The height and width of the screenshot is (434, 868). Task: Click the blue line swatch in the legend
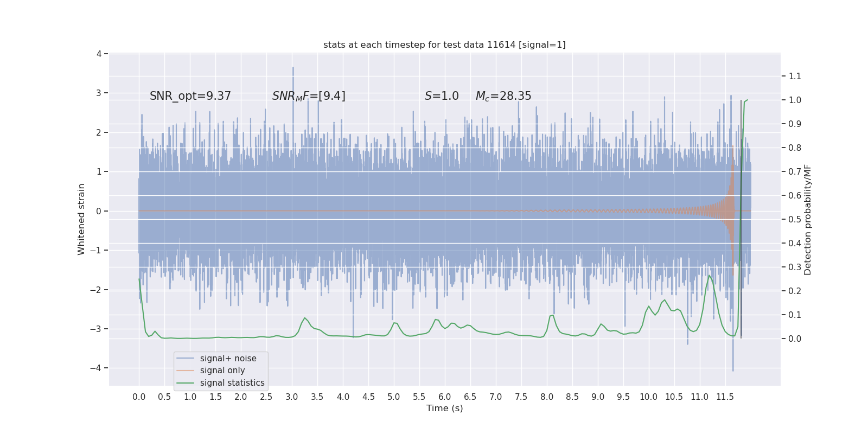tap(186, 359)
